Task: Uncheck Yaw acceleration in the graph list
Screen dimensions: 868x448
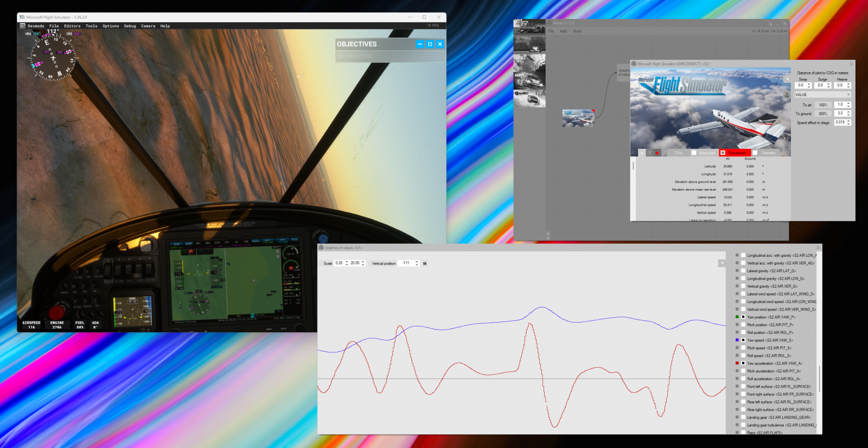Action: [x=743, y=363]
